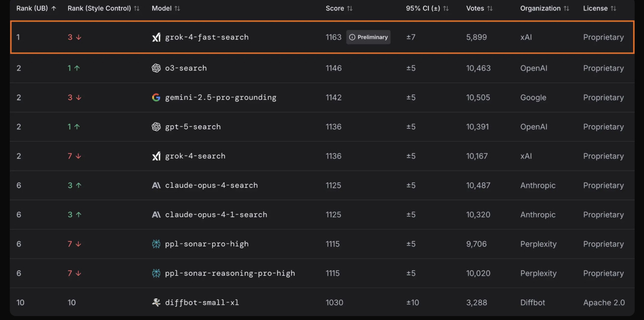Click up arrow in gpt-5-search style rank

pyautogui.click(x=77, y=127)
